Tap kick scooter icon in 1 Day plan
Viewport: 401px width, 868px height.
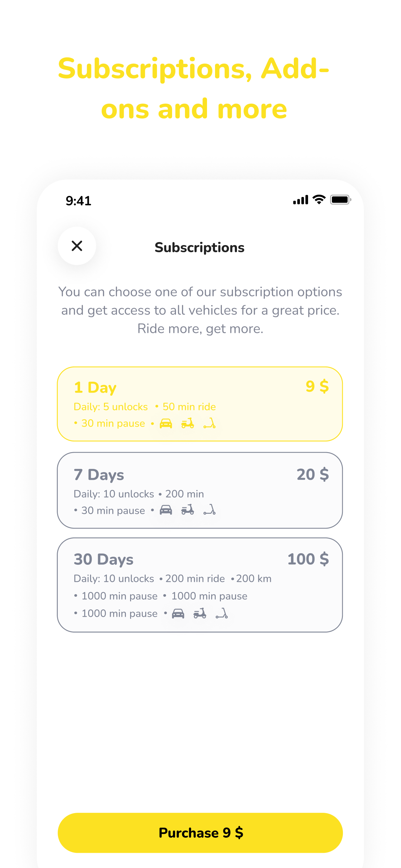(209, 423)
